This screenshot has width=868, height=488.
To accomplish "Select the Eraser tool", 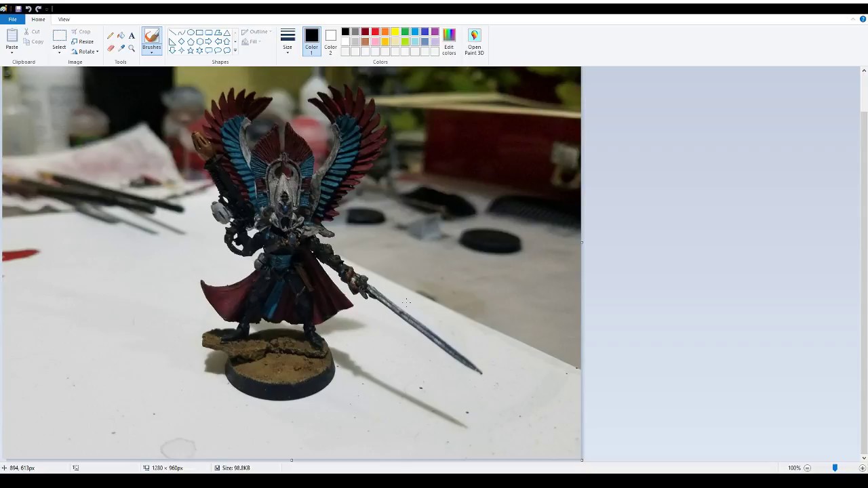I will [111, 48].
